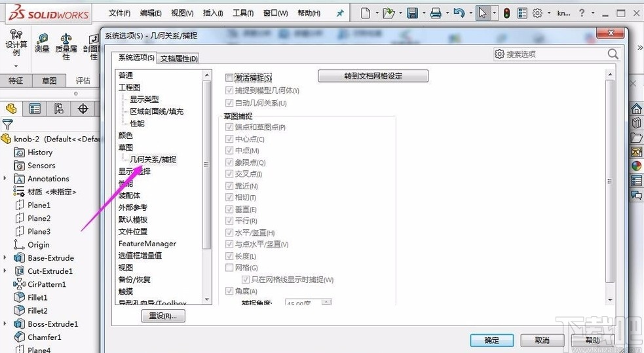Viewport: 644px width, 353px height.
Task: Expand the Annotations tree node
Action: coord(5,178)
